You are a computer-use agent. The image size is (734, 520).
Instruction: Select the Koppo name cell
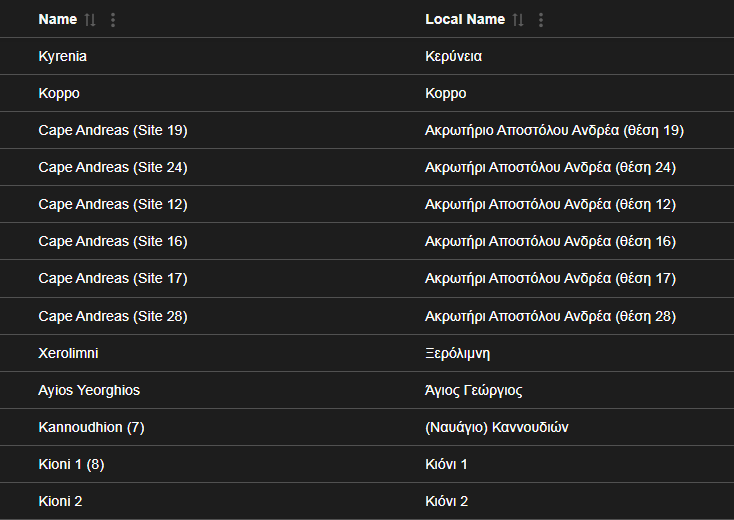[59, 93]
